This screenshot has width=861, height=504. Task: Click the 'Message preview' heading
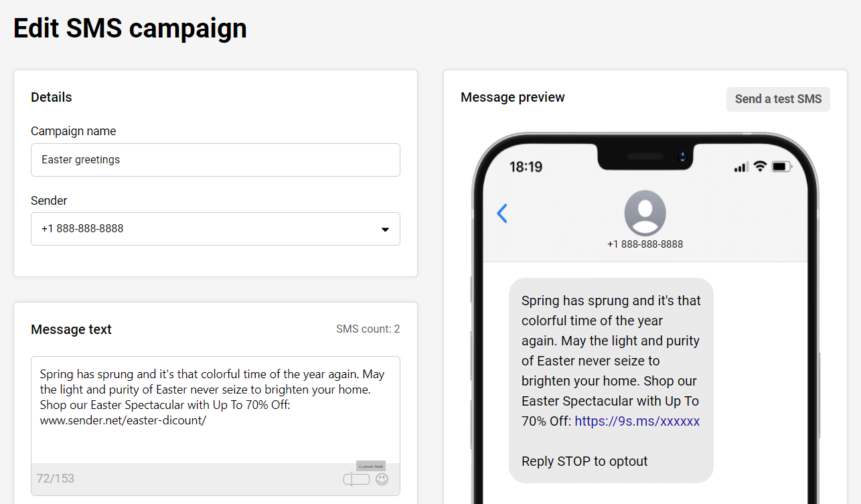click(x=513, y=97)
